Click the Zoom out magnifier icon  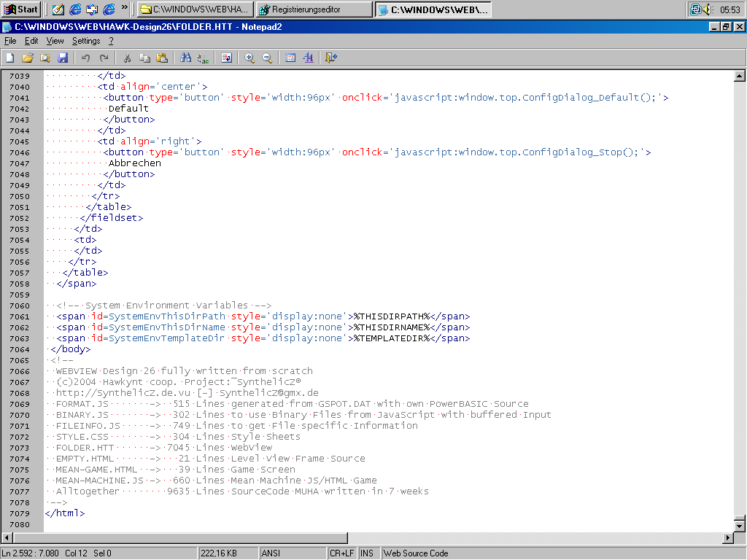click(x=267, y=58)
